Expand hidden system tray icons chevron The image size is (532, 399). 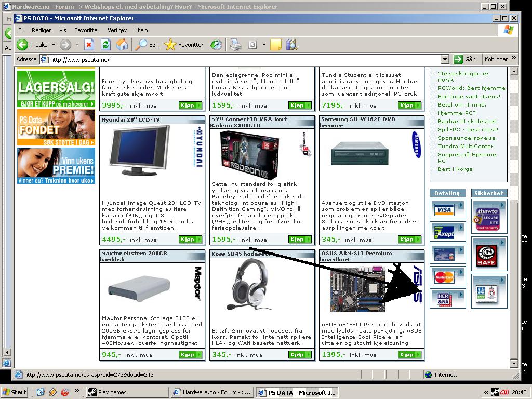pos(486,393)
